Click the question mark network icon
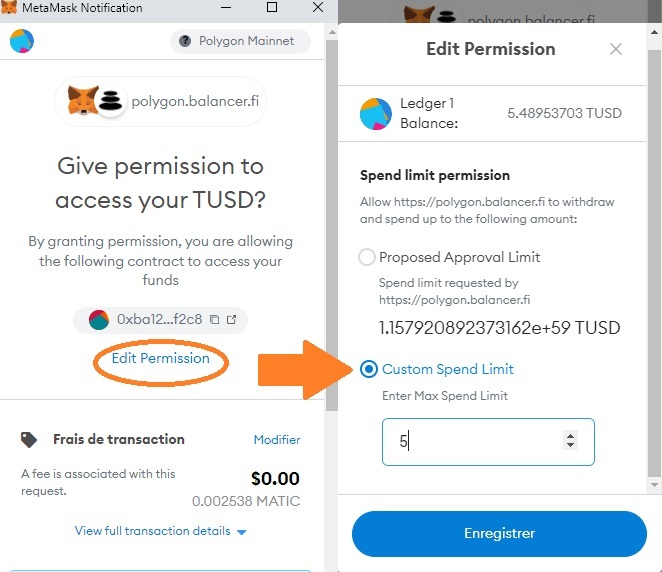The width and height of the screenshot is (662, 572). [x=184, y=41]
